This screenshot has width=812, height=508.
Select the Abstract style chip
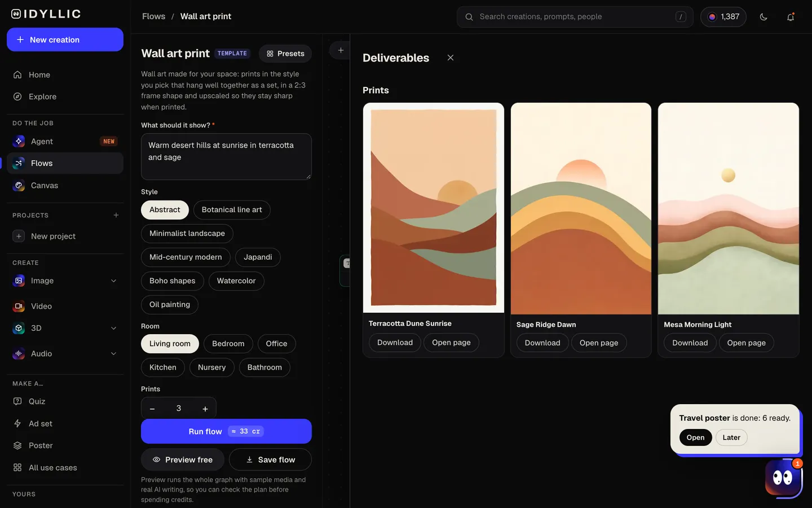pyautogui.click(x=165, y=209)
